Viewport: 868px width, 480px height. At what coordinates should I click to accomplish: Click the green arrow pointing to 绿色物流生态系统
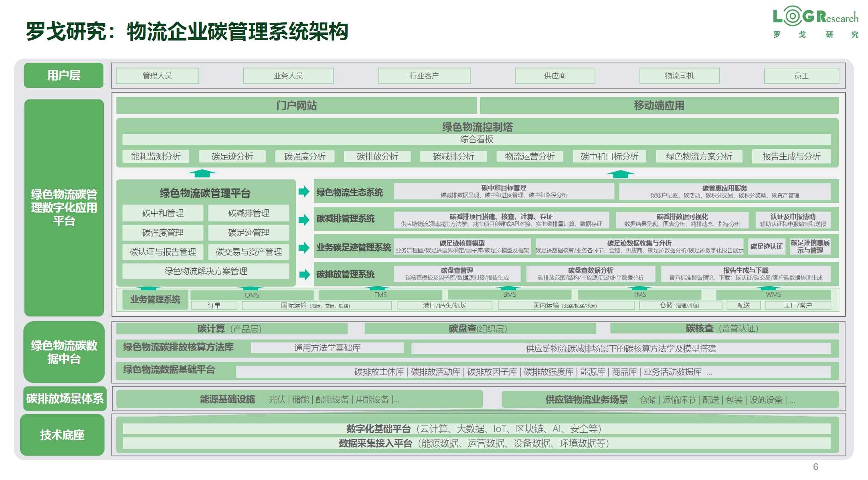point(304,191)
